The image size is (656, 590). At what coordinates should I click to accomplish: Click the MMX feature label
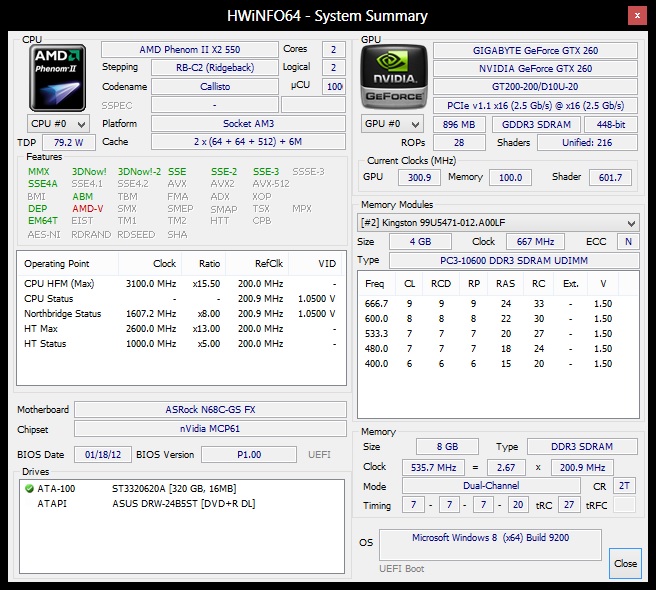click(x=38, y=172)
